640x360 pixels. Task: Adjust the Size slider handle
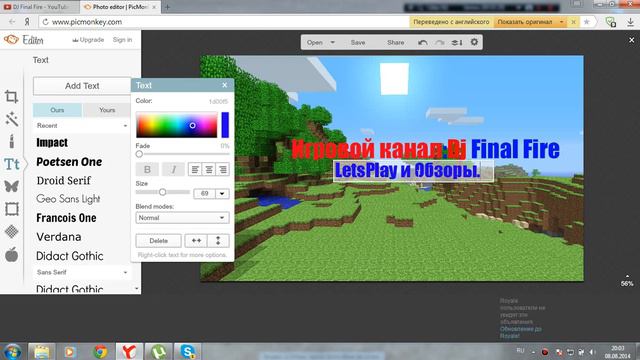(x=162, y=192)
